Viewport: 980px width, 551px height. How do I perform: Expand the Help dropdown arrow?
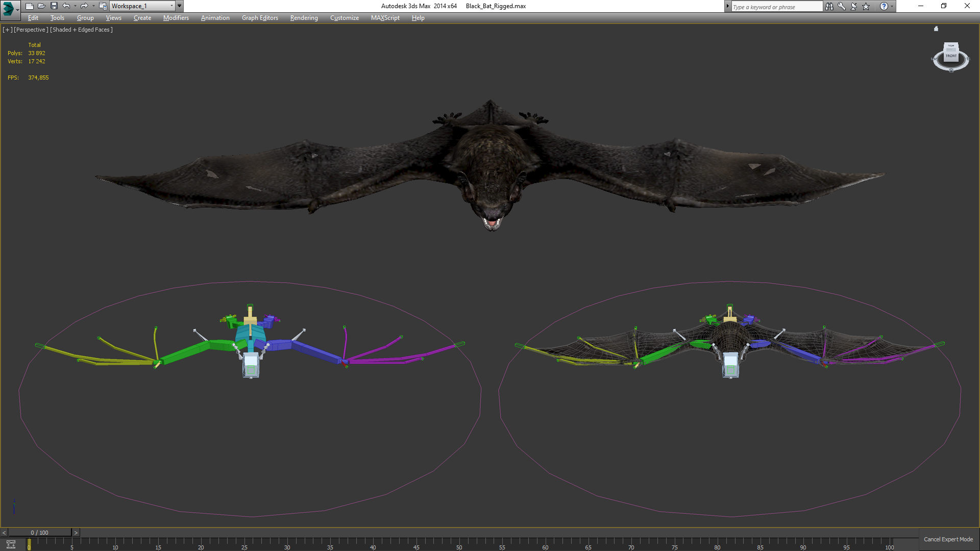click(892, 6)
